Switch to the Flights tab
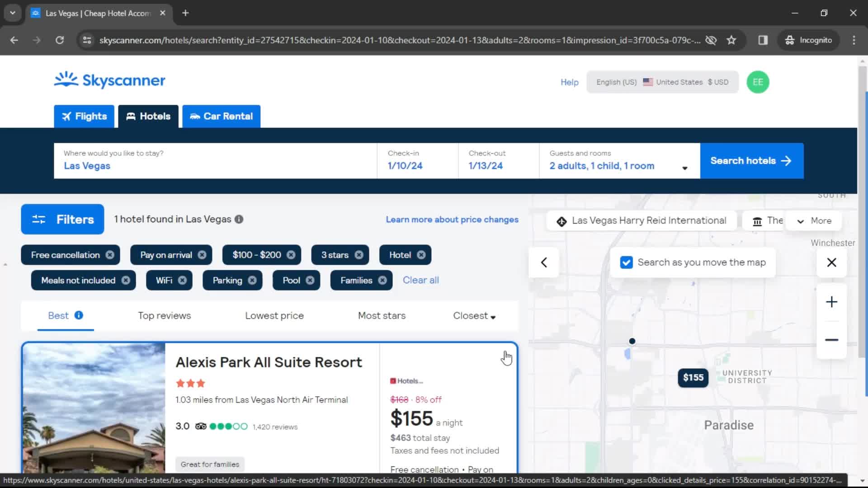The width and height of the screenshot is (868, 488). pyautogui.click(x=84, y=116)
